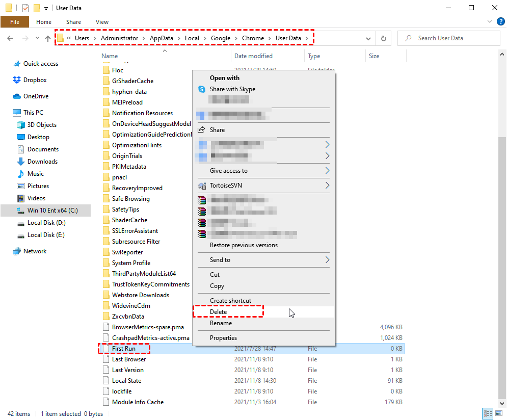The width and height of the screenshot is (507, 420).
Task: Click Chrome in the address breadcrumb
Action: [x=253, y=38]
